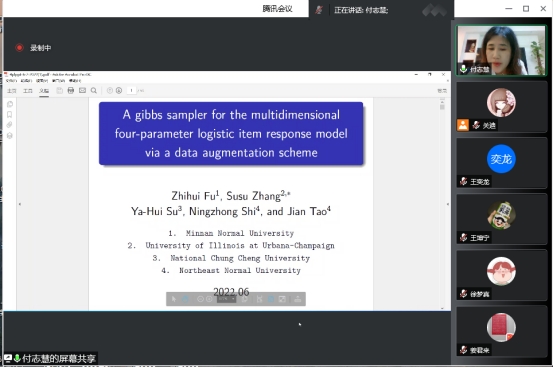Click the save disk icon in toolbar
This screenshot has width=554, height=368.
tap(59, 90)
